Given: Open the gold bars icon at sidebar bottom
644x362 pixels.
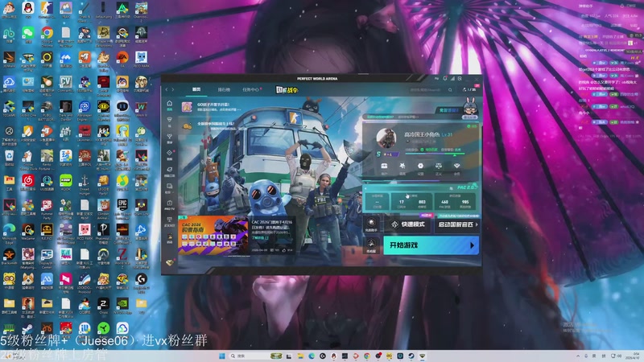Looking at the screenshot, I should pos(170,262).
